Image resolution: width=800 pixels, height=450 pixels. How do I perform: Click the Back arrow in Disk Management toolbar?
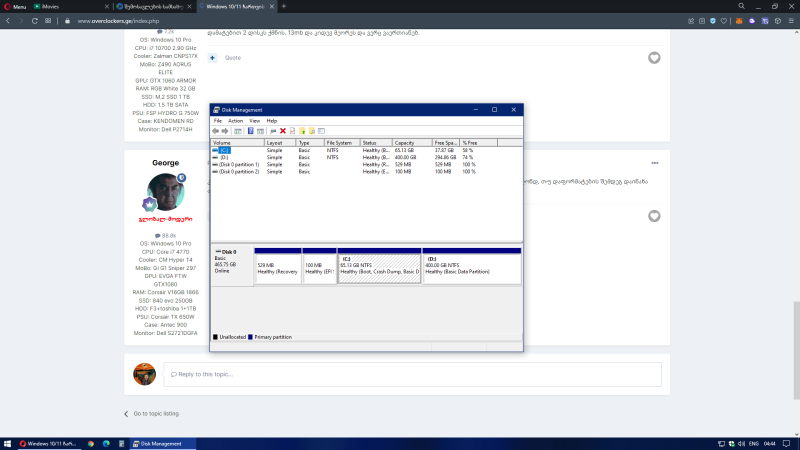tap(215, 131)
